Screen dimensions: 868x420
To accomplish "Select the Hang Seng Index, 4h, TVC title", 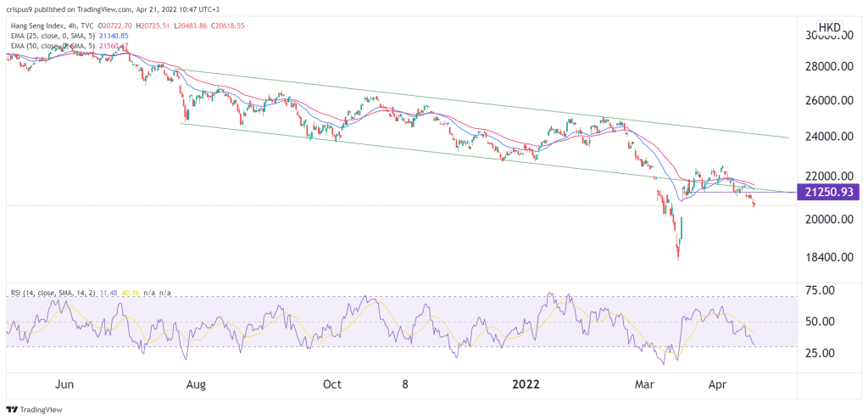I will [50, 25].
